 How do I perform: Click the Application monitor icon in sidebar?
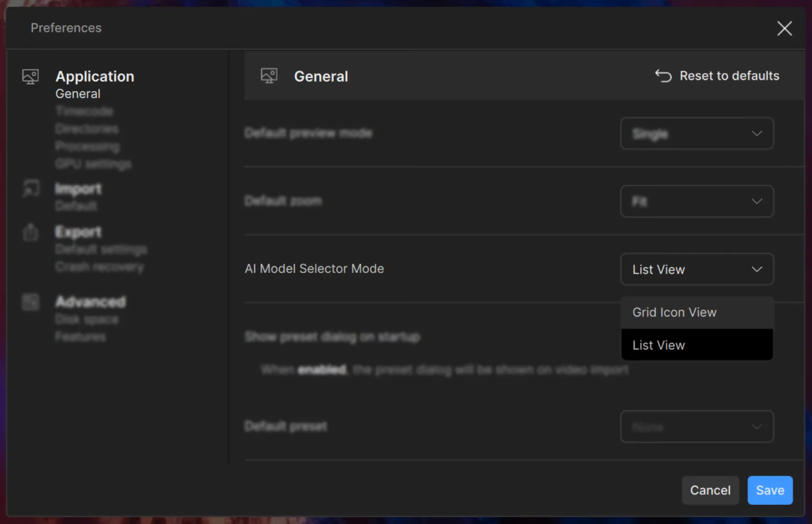coord(31,76)
